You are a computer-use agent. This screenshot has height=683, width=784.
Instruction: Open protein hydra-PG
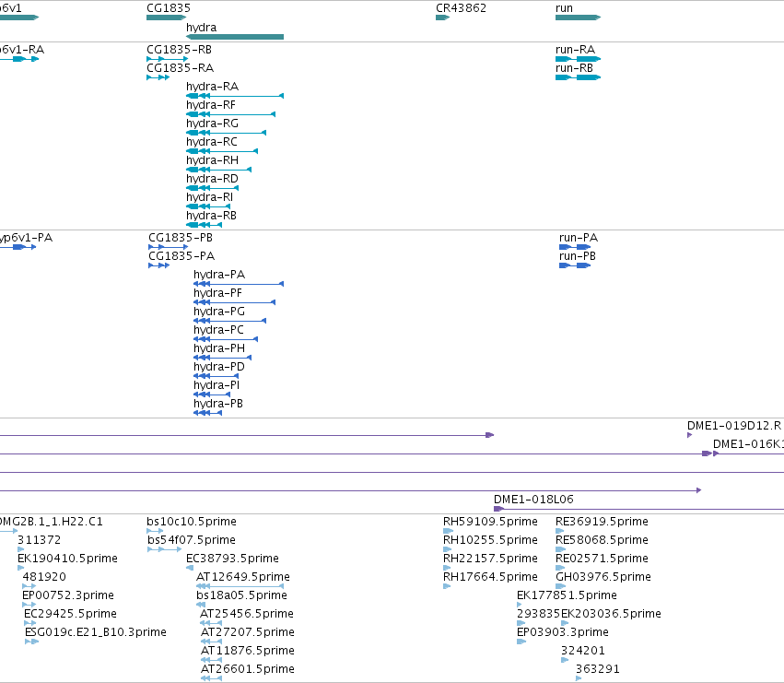tap(219, 312)
